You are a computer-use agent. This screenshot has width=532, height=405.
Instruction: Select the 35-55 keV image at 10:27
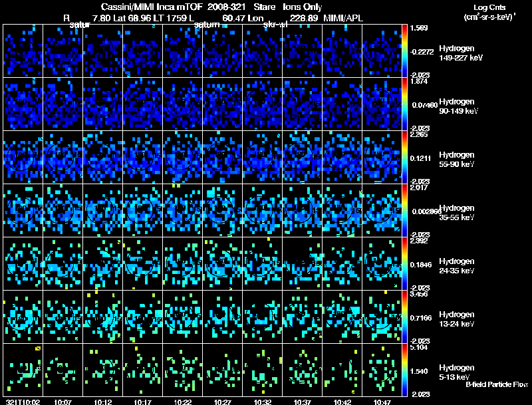(x=223, y=210)
